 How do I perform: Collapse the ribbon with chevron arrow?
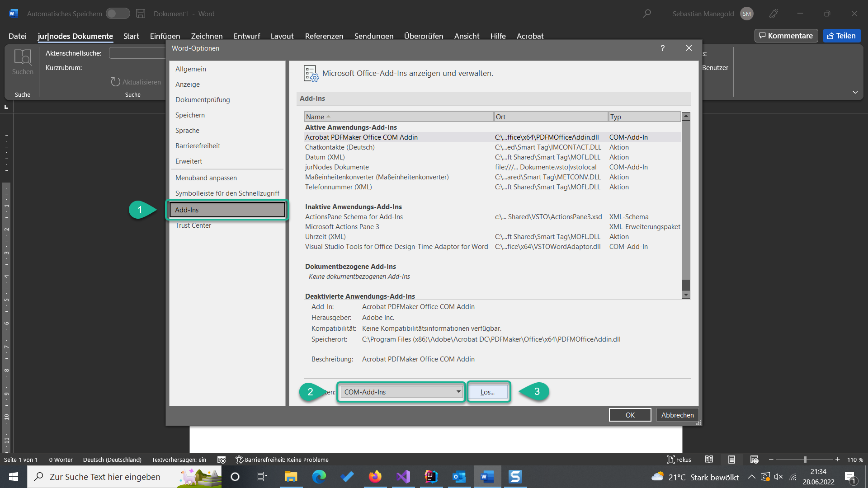pos(855,92)
